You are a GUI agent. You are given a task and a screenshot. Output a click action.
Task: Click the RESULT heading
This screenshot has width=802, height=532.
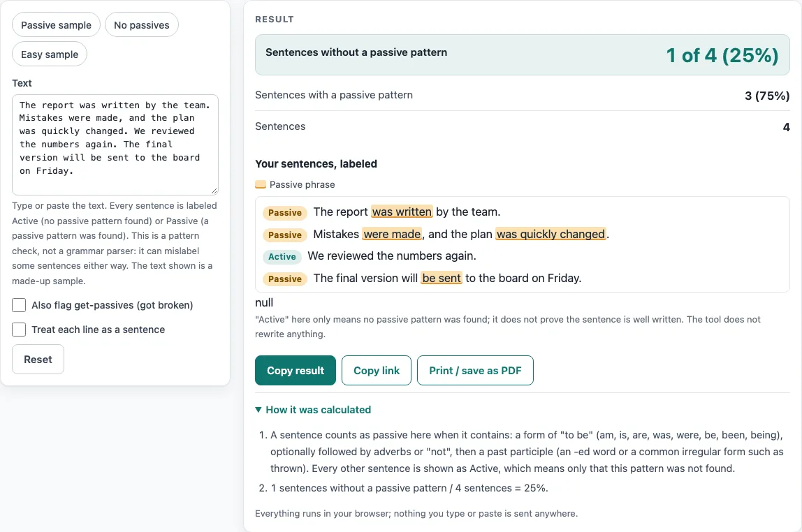275,20
